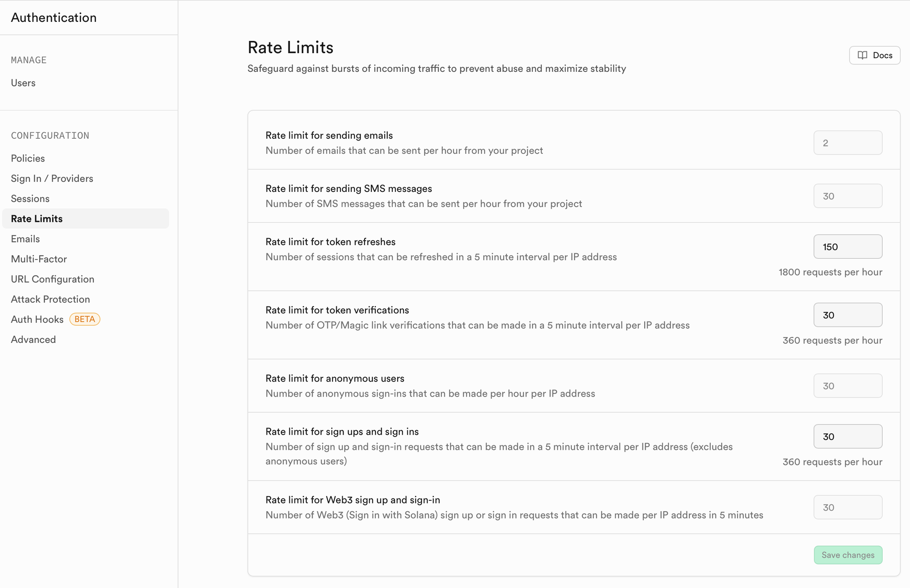Open Emails configuration
This screenshot has height=588, width=910.
coord(25,239)
